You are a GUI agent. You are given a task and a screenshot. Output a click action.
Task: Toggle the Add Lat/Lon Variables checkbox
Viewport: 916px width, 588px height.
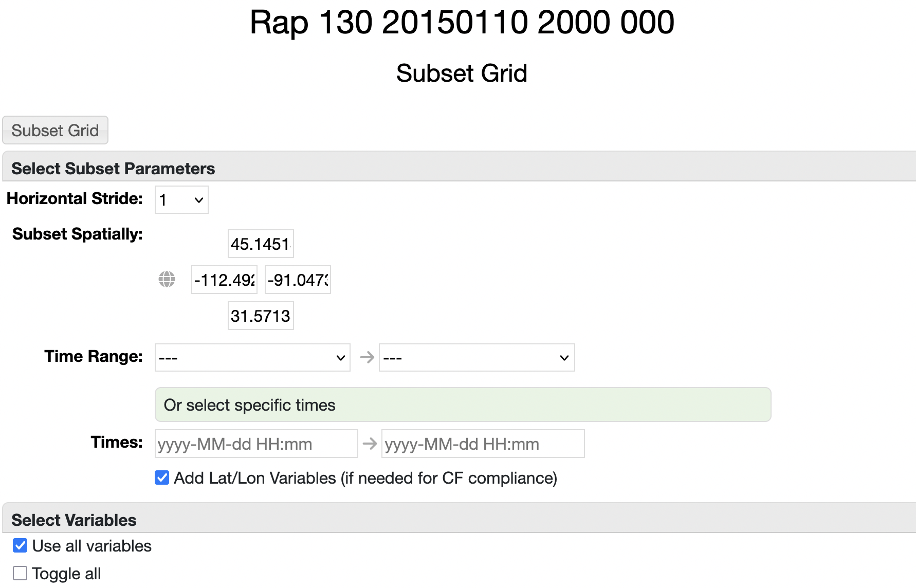click(x=162, y=478)
